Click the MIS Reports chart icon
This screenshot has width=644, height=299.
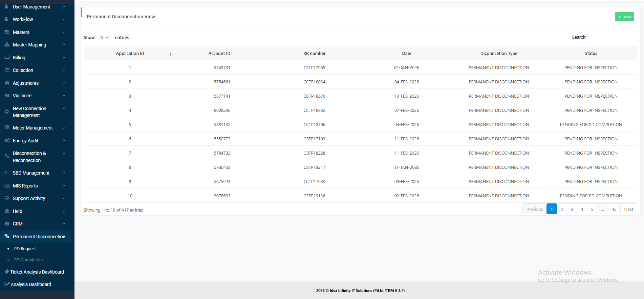7,185
